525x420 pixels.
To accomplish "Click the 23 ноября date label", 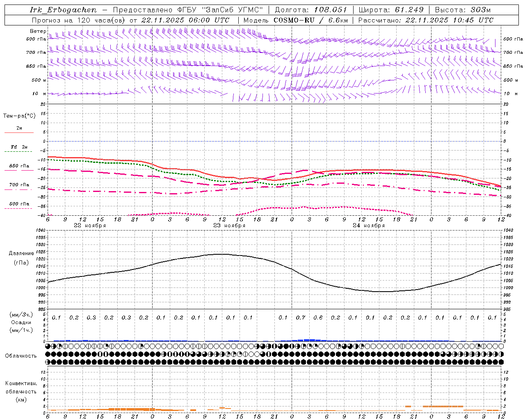I will click(229, 226).
